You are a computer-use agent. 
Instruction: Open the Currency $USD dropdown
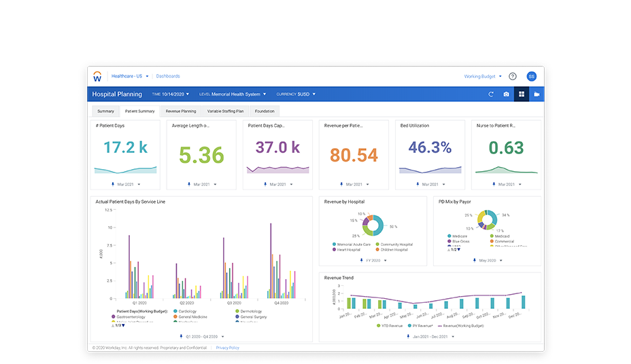point(295,94)
